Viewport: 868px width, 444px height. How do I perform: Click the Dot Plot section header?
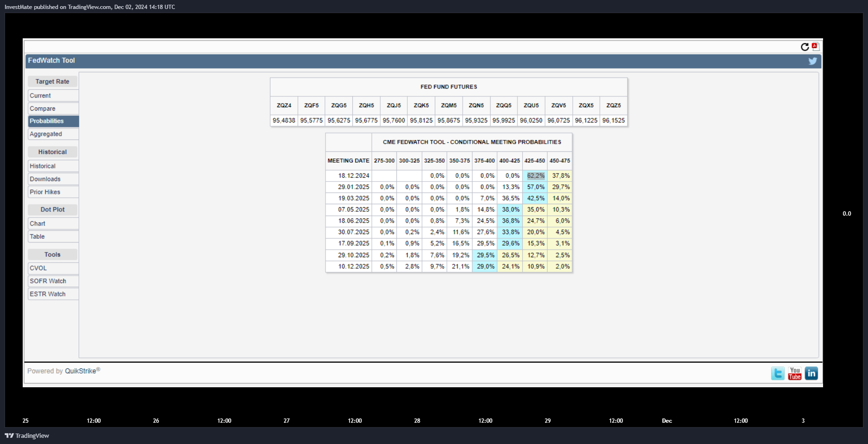point(53,209)
